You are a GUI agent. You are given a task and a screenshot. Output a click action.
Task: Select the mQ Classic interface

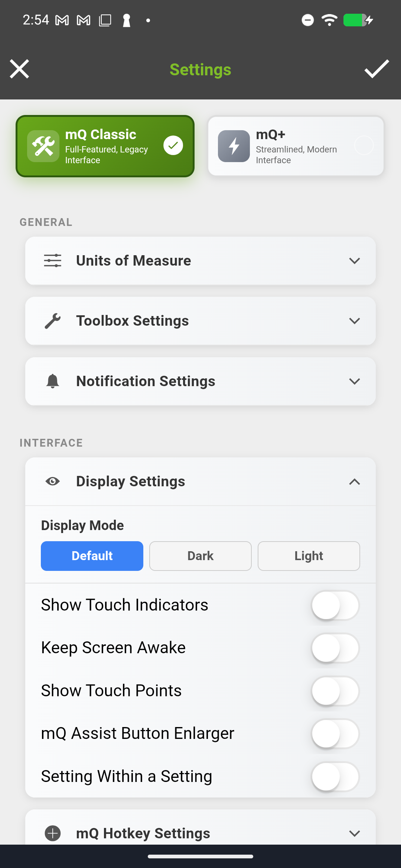pyautogui.click(x=105, y=145)
